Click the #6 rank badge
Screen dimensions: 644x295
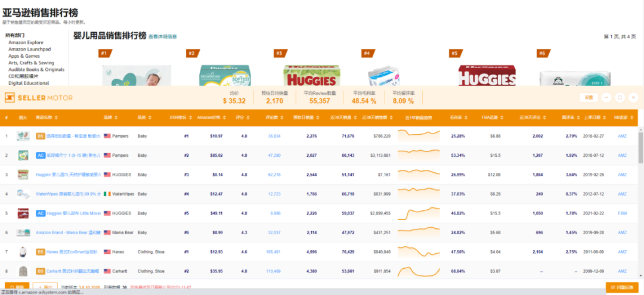point(543,53)
